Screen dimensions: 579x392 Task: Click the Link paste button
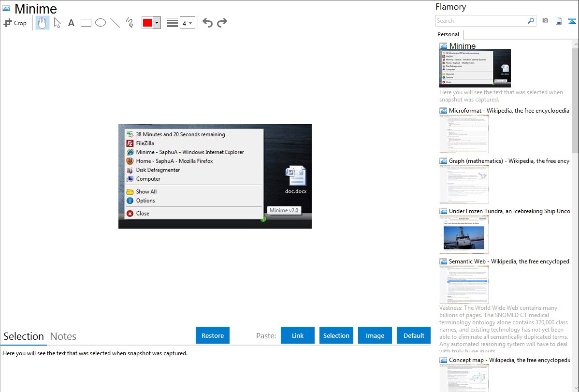298,335
